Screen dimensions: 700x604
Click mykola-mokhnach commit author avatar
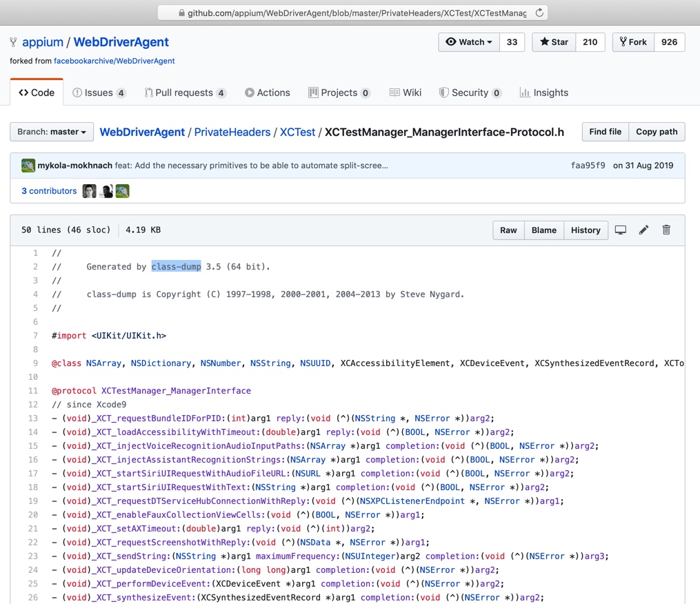point(28,165)
